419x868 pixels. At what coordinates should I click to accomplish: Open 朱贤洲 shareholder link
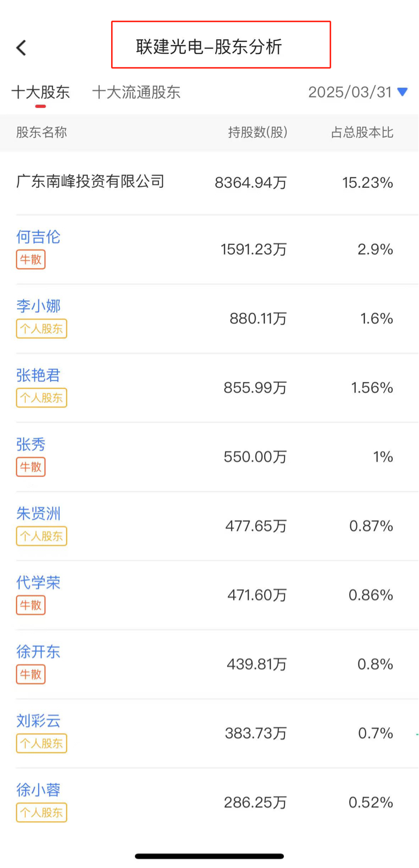point(38,514)
